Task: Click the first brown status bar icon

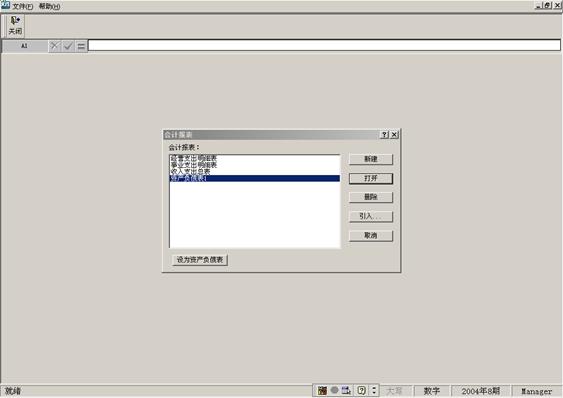Action: 322,390
